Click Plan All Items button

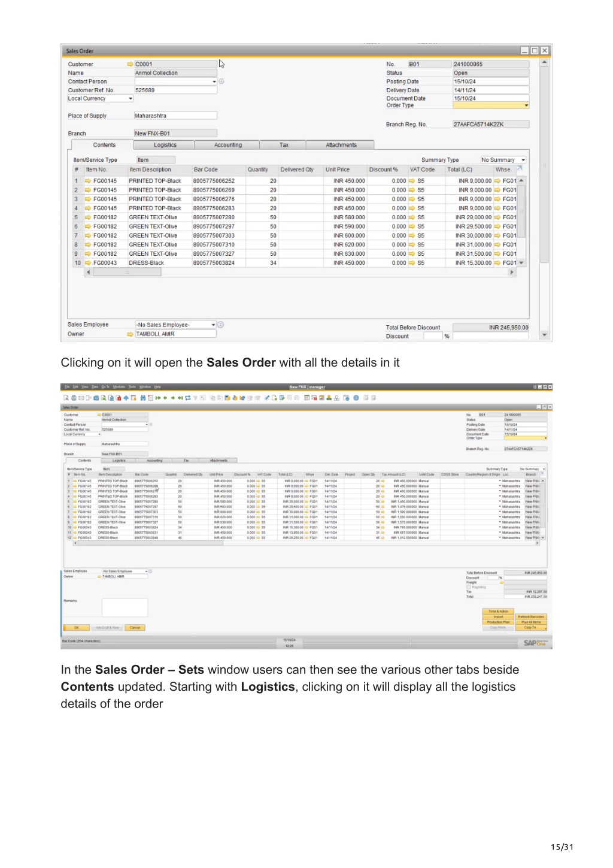(x=531, y=622)
